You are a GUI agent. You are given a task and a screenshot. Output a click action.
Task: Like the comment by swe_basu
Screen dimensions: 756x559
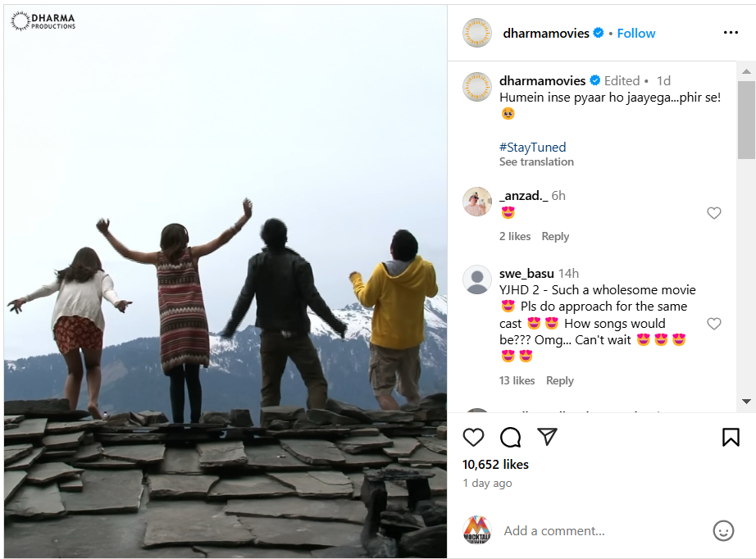[x=714, y=324]
